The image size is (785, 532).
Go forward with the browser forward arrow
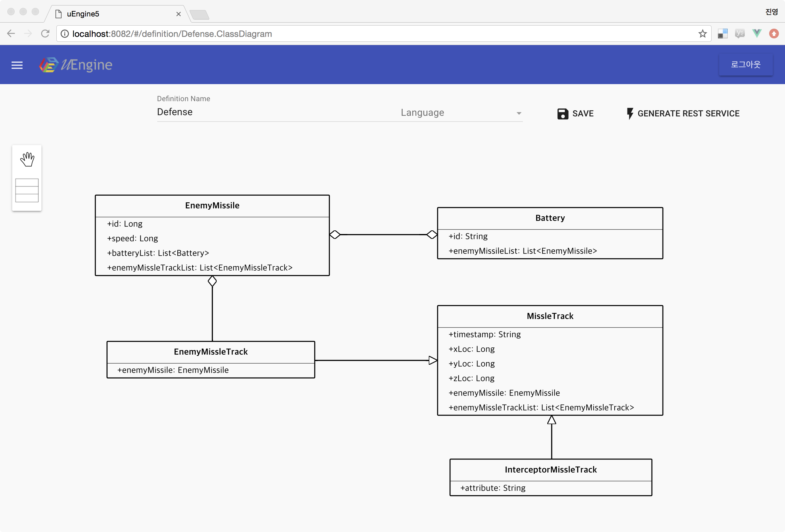point(28,34)
